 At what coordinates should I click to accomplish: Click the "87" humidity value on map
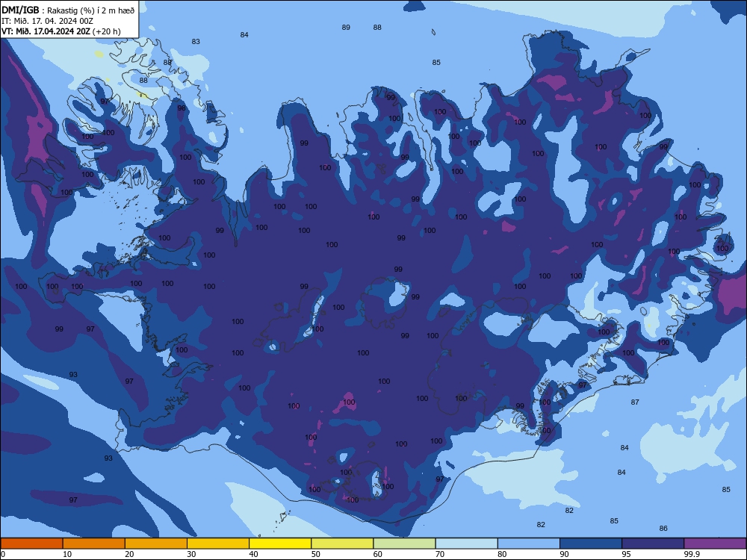click(635, 402)
